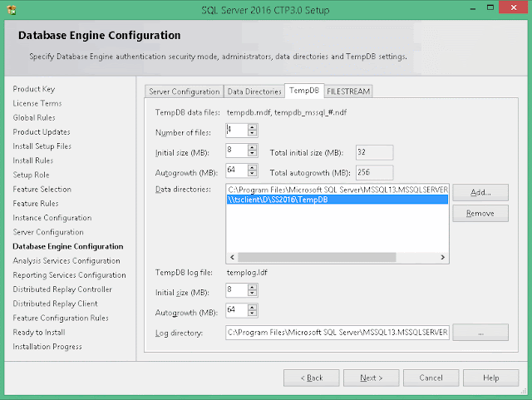Click Server Configuration step in sidebar
532x400 pixels.
tap(48, 232)
